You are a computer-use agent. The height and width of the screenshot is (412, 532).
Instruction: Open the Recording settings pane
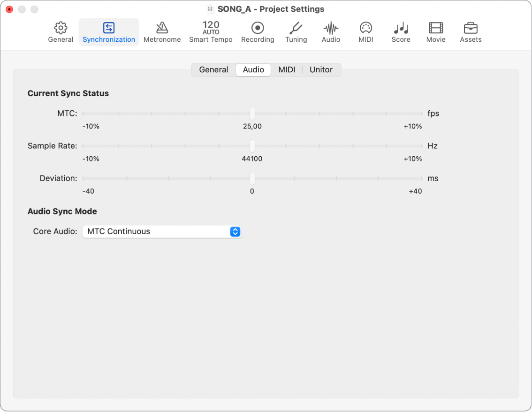pyautogui.click(x=258, y=32)
